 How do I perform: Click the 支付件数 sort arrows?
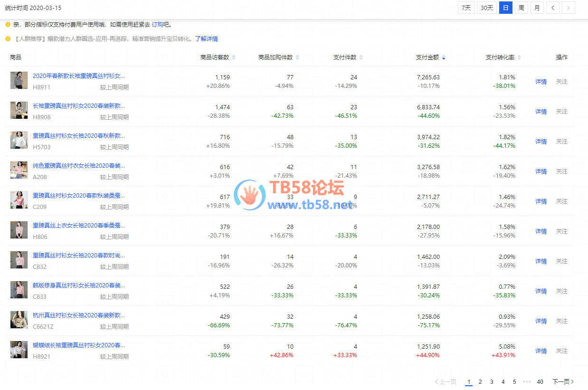361,57
